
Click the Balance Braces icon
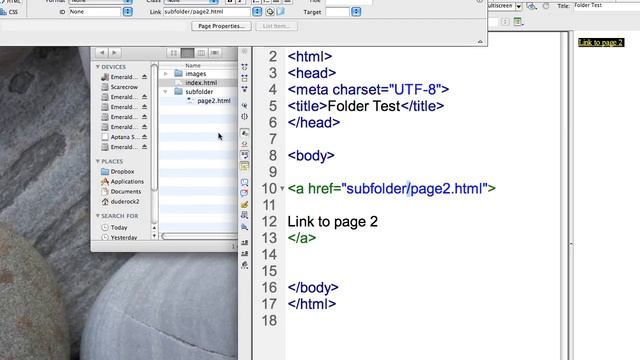pos(244,116)
